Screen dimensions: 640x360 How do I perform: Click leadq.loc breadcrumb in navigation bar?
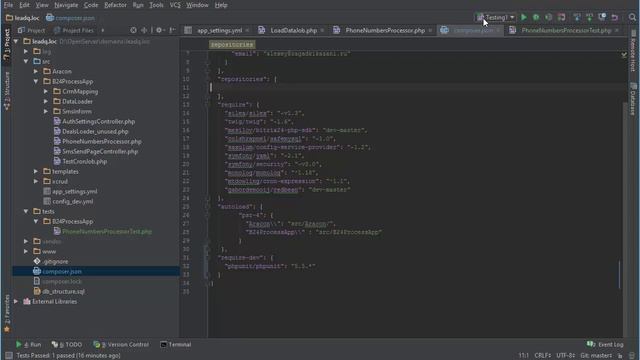pyautogui.click(x=22, y=18)
